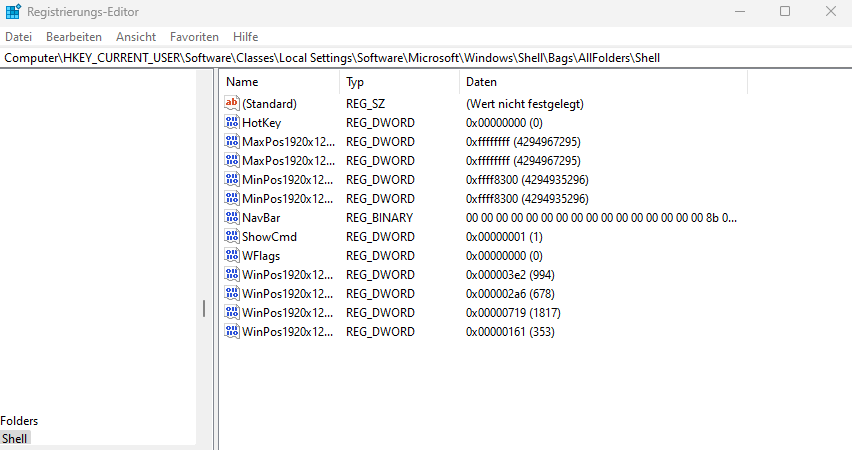Click the binary icon next to NavBar
Image resolution: width=852 pixels, height=450 pixels.
(232, 217)
